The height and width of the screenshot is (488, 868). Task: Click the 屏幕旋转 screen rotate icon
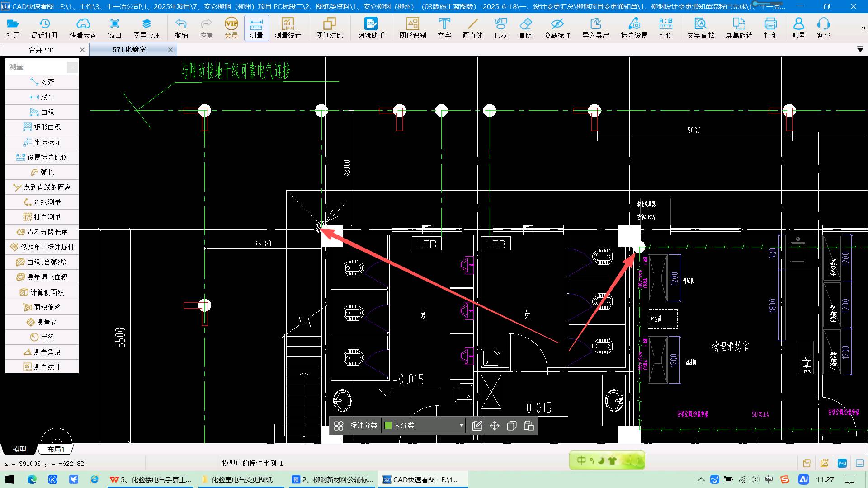coord(739,24)
